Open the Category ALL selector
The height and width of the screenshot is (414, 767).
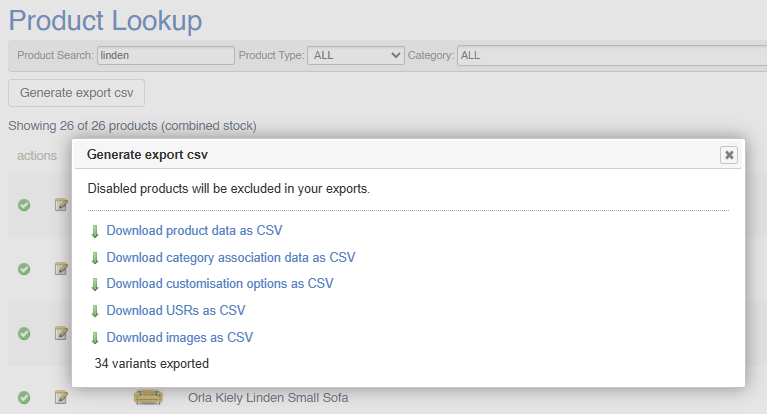(x=612, y=55)
